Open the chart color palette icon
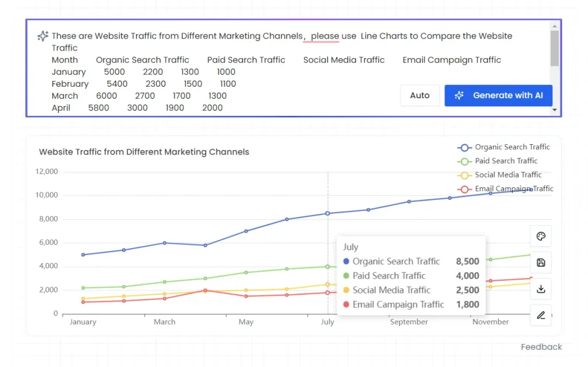Screen dimensions: 588x367 pyautogui.click(x=540, y=236)
